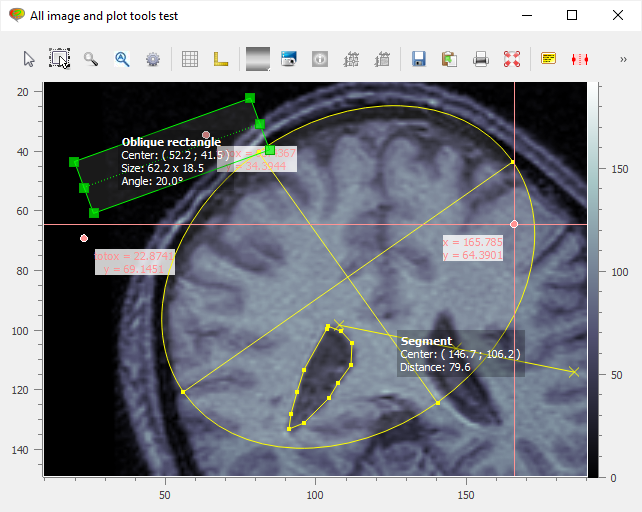Copy the plot to clipboard
The width and height of the screenshot is (642, 512).
tap(449, 59)
